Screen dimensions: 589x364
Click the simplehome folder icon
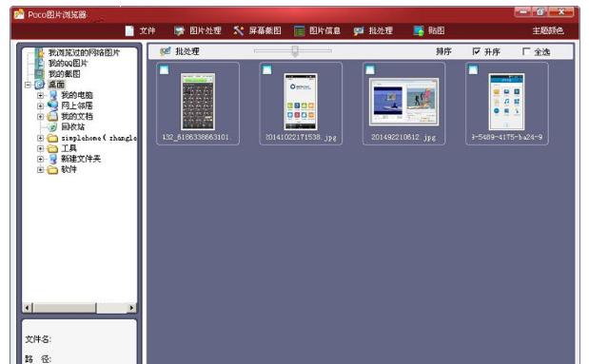(52, 138)
